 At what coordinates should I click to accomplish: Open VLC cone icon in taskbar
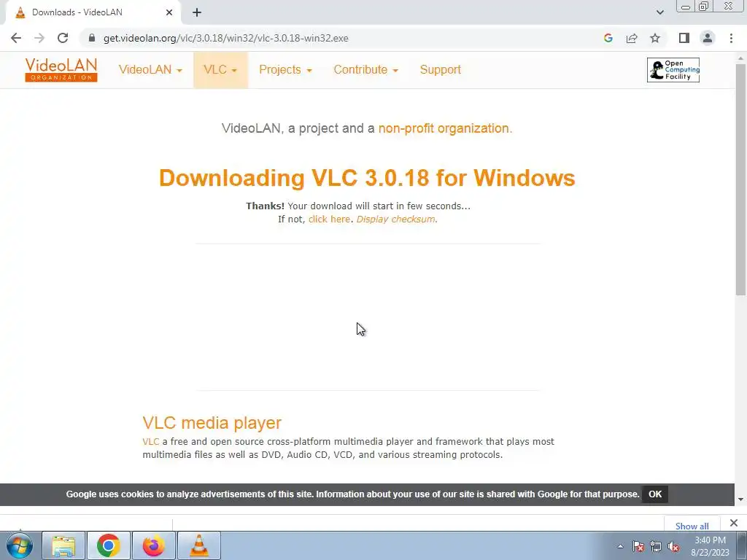point(198,545)
